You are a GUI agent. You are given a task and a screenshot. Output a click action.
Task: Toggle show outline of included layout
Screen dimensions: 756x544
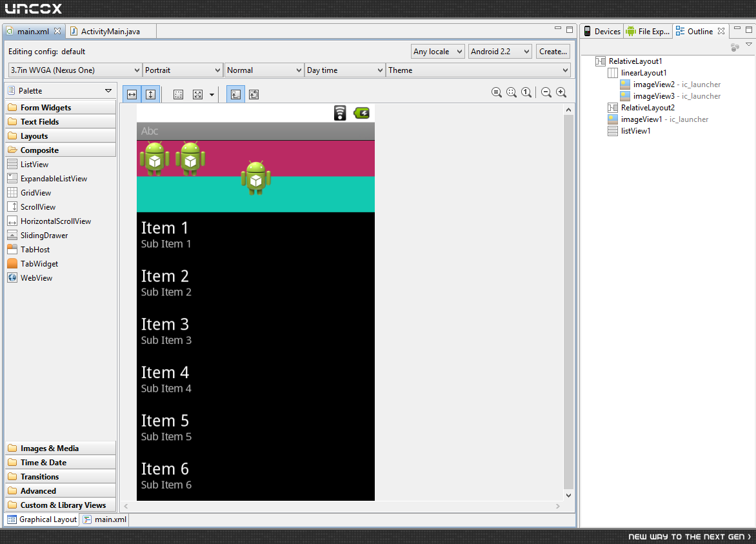click(179, 94)
